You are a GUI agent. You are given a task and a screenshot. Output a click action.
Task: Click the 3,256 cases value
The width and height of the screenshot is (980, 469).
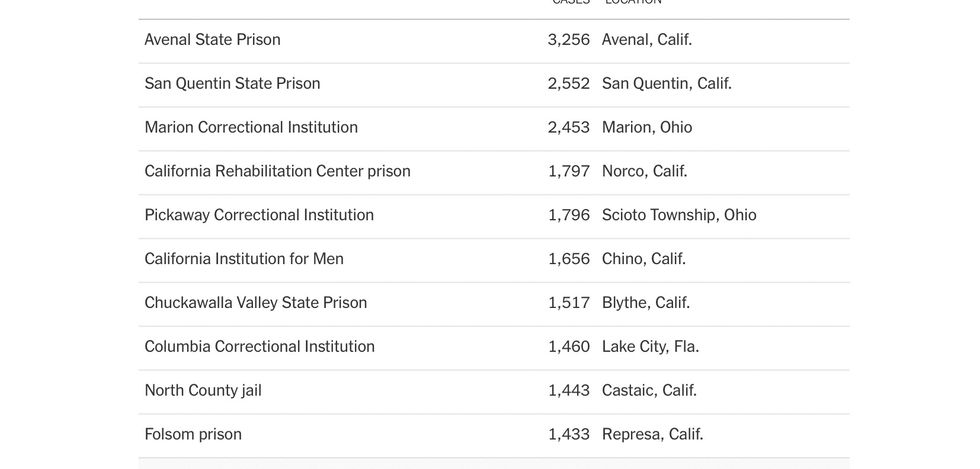[569, 39]
